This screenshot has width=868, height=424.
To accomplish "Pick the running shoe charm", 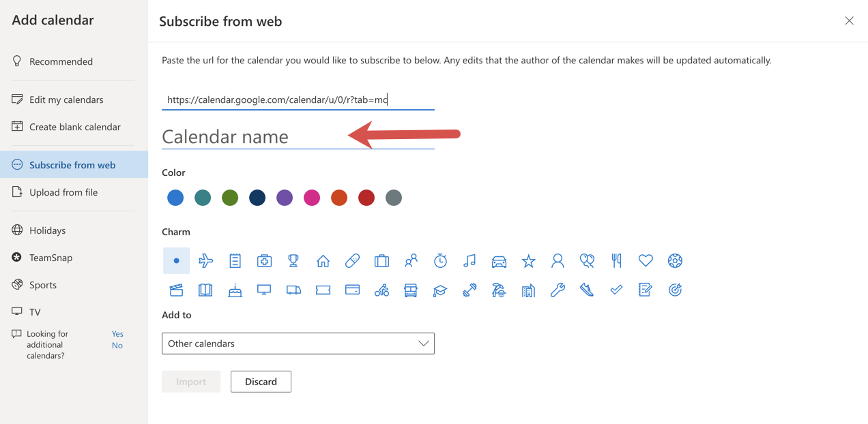I will (x=587, y=290).
